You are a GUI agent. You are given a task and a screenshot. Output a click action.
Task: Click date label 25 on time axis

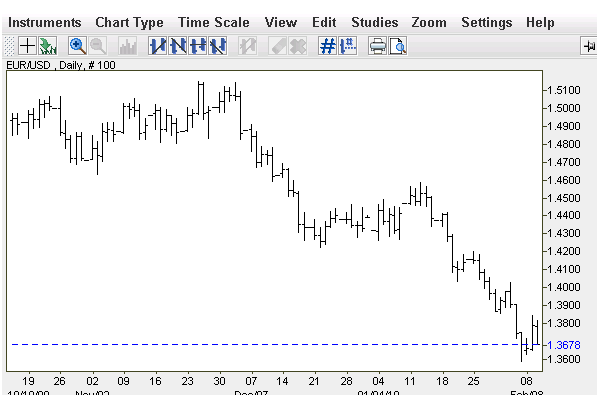[473, 381]
